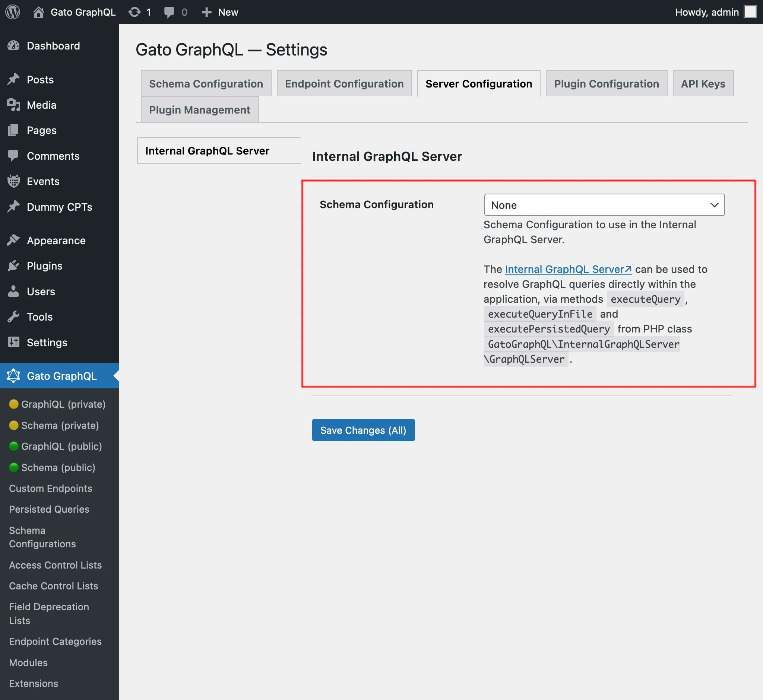Open the Schema Configuration dropdown

(x=604, y=205)
